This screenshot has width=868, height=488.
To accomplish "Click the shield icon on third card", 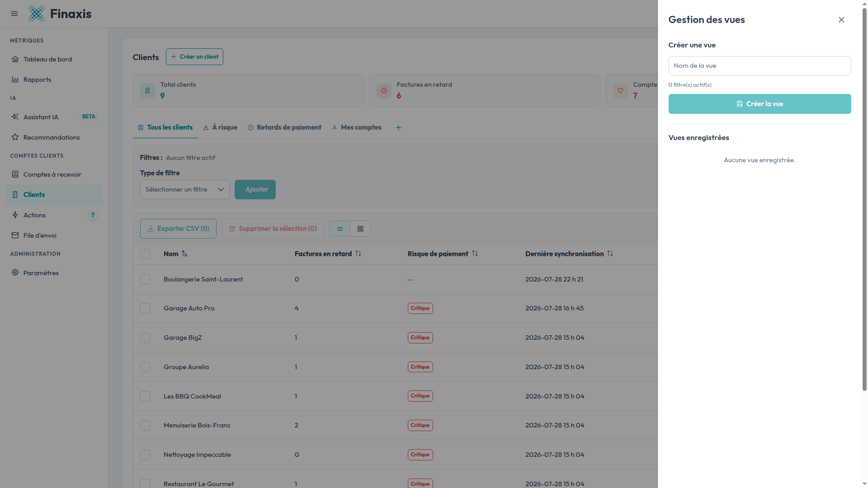I will click(x=620, y=91).
